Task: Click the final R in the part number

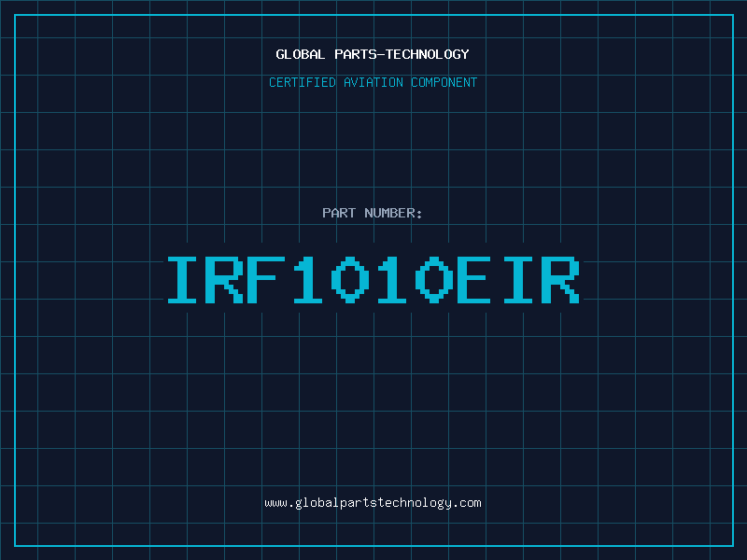Action: [561, 280]
